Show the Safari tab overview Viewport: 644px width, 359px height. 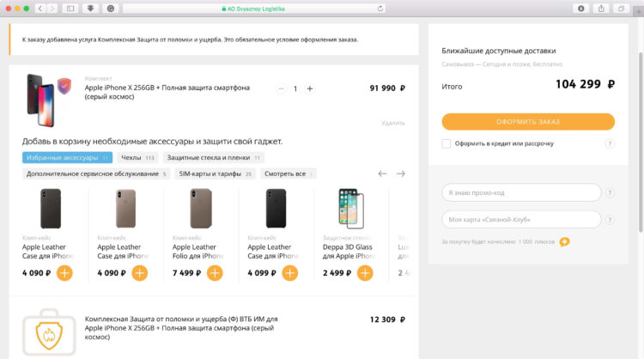(621, 9)
